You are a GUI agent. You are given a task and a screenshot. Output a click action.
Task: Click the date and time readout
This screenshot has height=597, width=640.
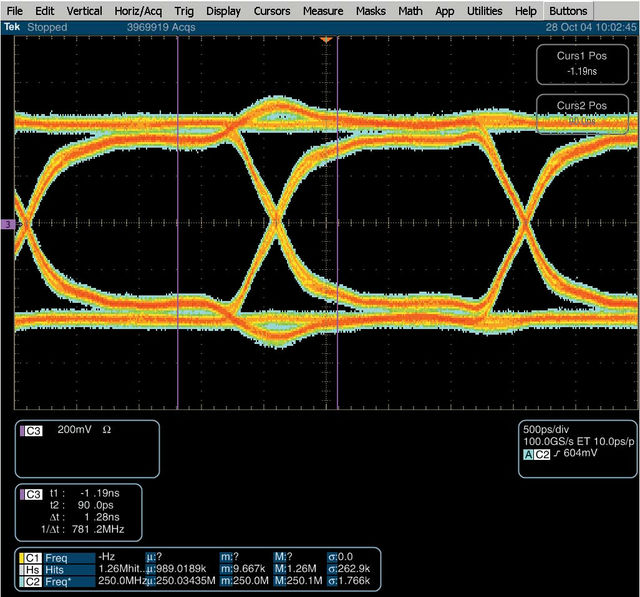pyautogui.click(x=591, y=27)
